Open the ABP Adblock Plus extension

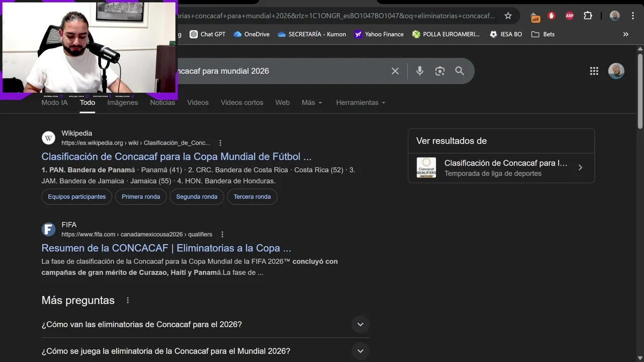click(x=570, y=16)
